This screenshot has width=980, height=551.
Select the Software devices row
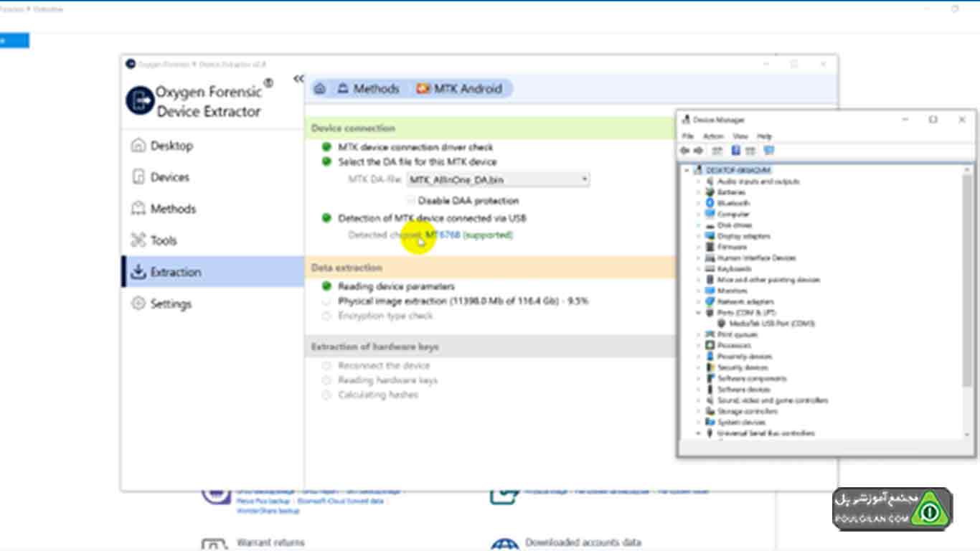click(743, 390)
